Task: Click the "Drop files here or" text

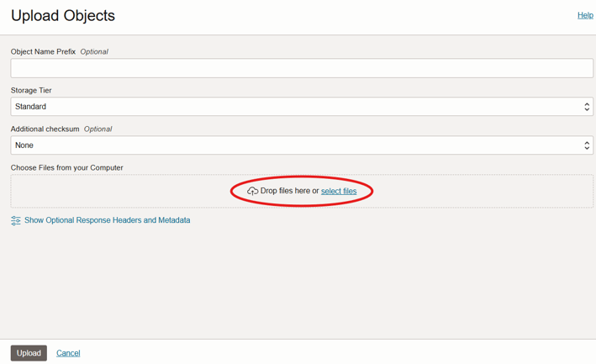Action: [289, 191]
